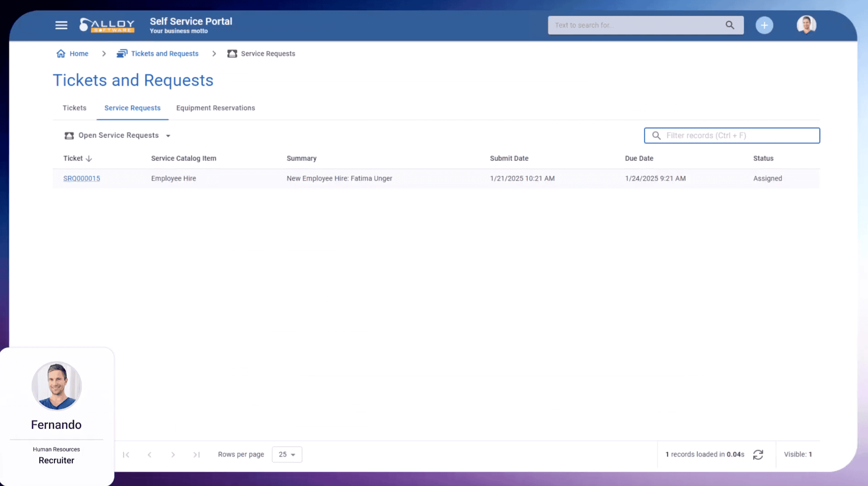Follow the Tickets and Requests breadcrumb link

[x=165, y=53]
